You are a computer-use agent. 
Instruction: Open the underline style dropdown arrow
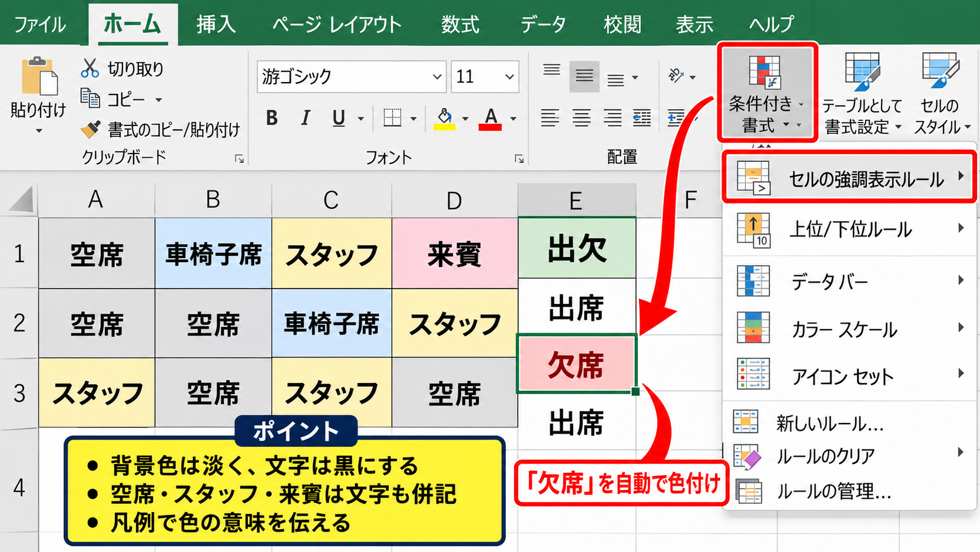[361, 119]
